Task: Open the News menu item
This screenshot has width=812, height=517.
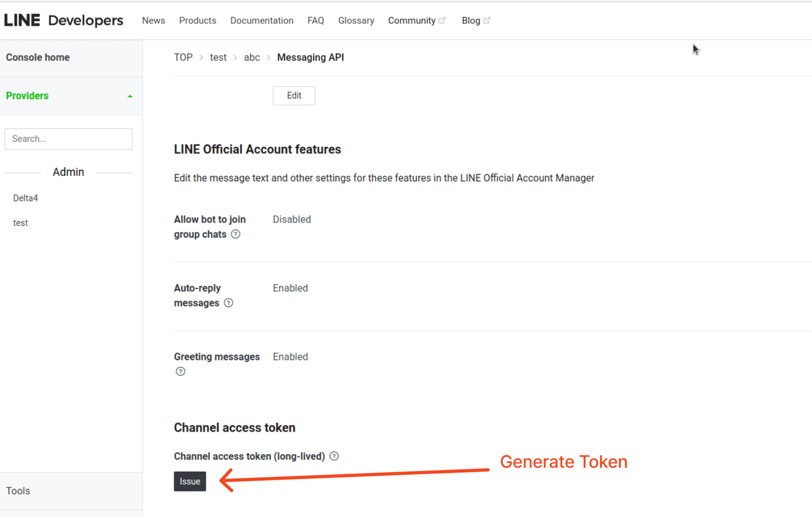Action: (x=153, y=20)
